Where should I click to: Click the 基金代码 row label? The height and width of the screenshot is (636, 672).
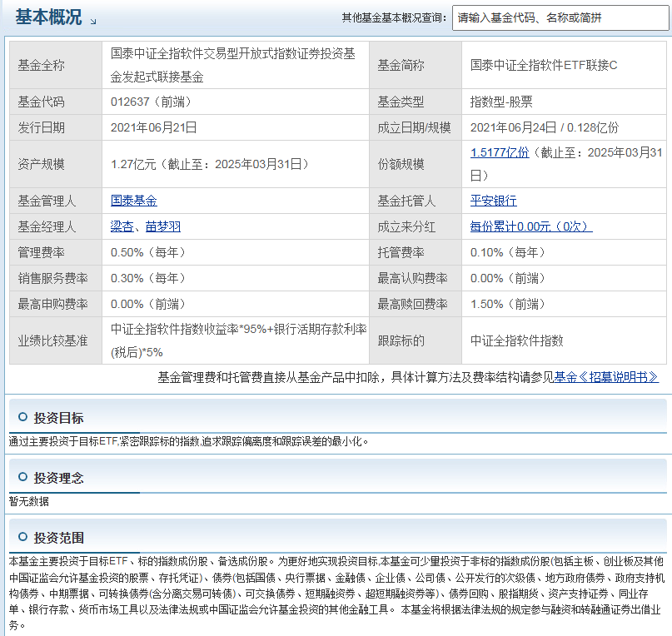point(41,102)
